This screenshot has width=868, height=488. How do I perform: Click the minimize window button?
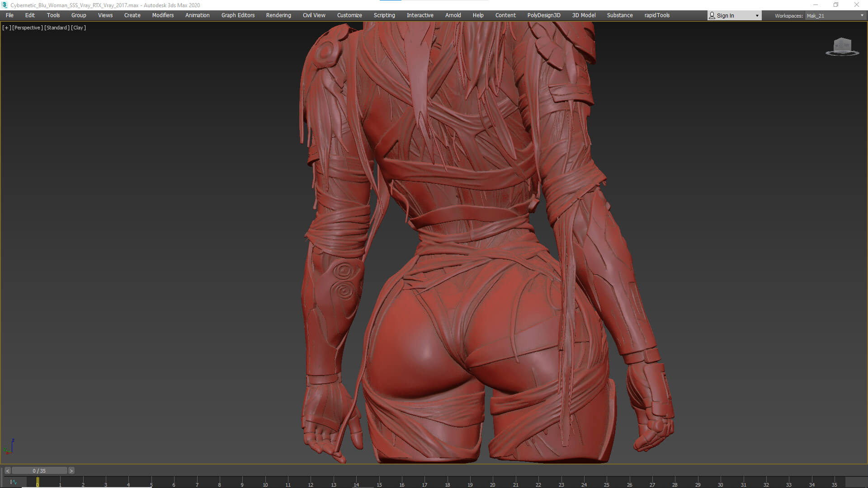[x=816, y=5]
